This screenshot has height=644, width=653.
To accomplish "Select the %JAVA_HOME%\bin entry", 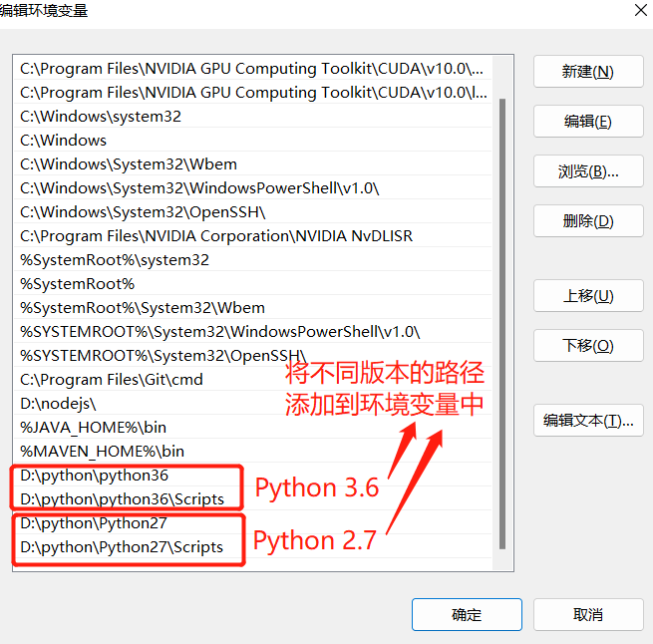I will click(x=253, y=428).
